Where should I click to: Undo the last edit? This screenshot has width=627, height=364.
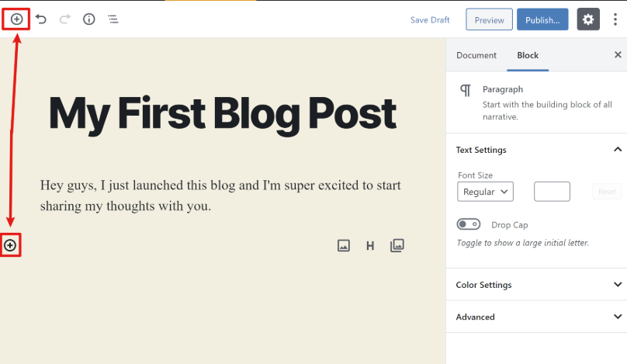[x=41, y=19]
